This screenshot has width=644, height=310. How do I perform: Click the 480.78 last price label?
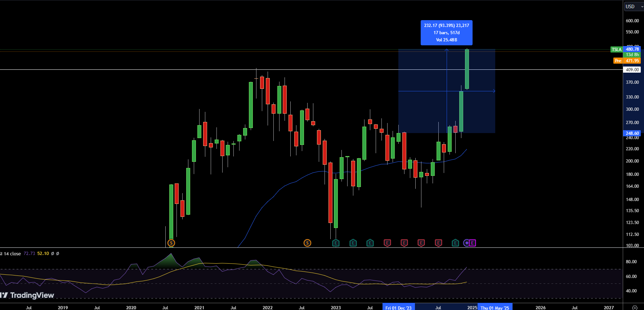(x=632, y=49)
